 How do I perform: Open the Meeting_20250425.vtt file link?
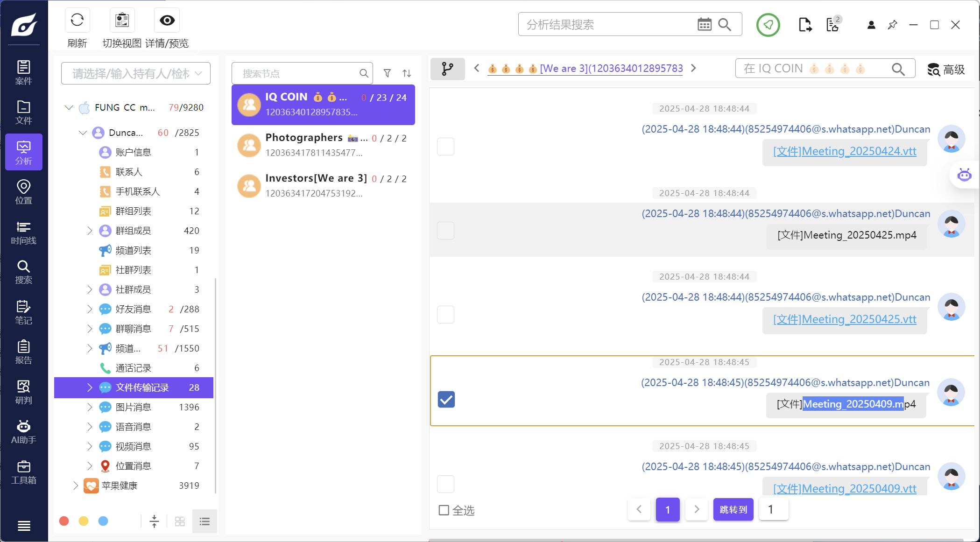pos(844,319)
